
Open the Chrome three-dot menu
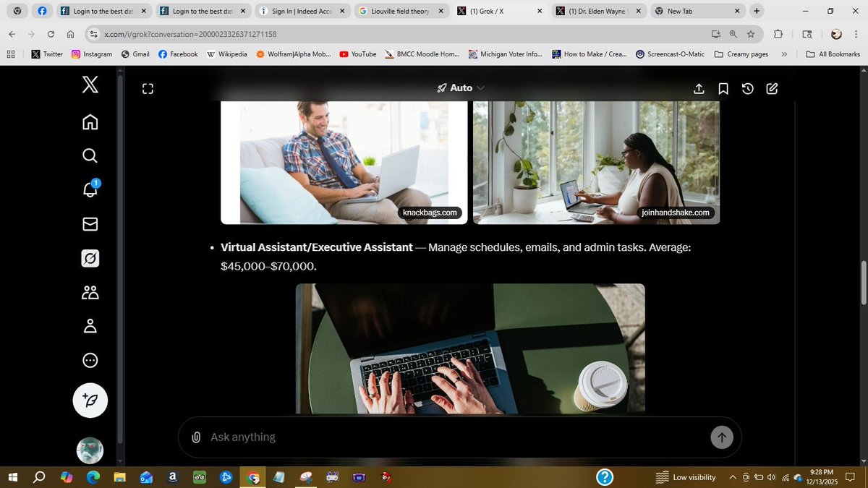(856, 34)
